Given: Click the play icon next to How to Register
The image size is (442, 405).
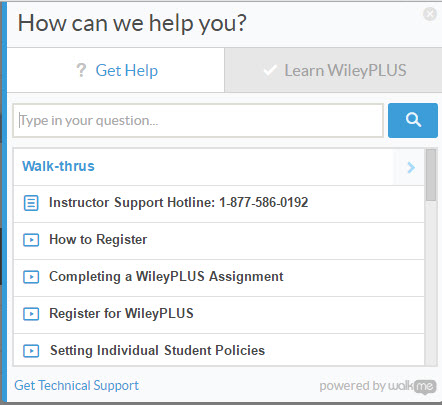Looking at the screenshot, I should (31, 240).
